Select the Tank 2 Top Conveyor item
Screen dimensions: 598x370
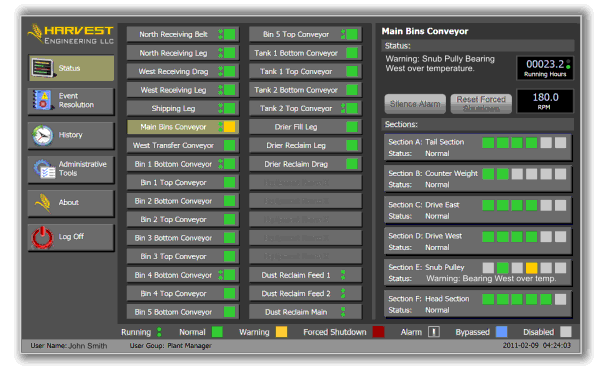tap(305, 109)
